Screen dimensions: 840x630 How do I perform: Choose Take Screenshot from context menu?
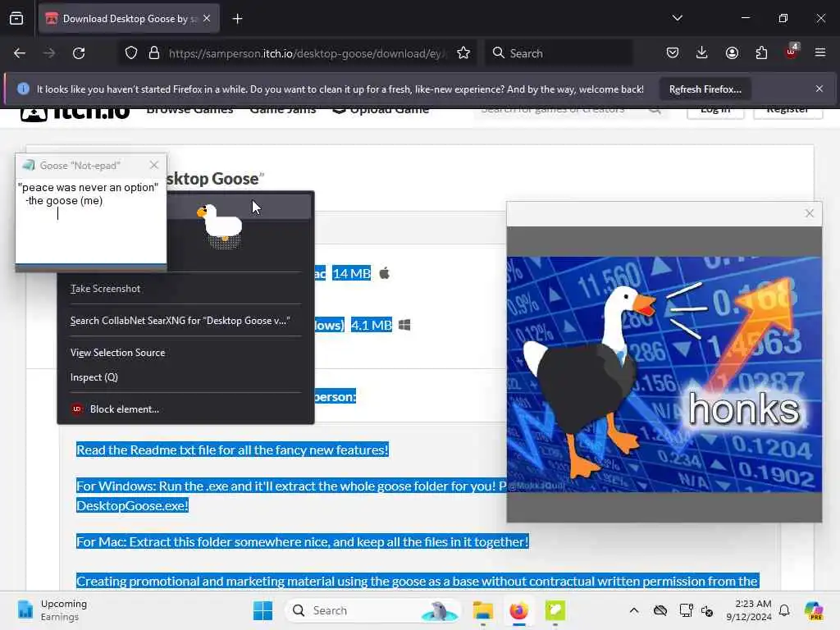[x=185, y=289]
